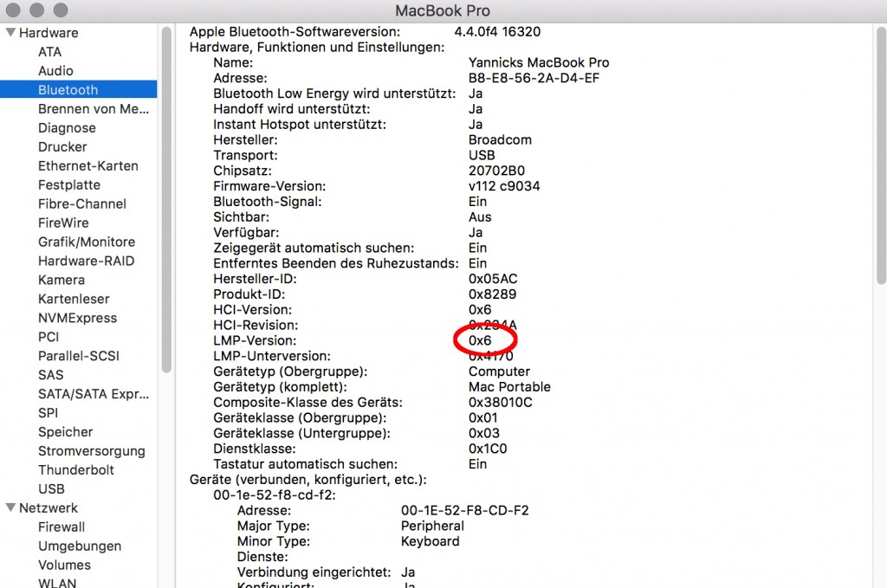Select ATA in the sidebar
The image size is (887, 588).
pyautogui.click(x=49, y=51)
